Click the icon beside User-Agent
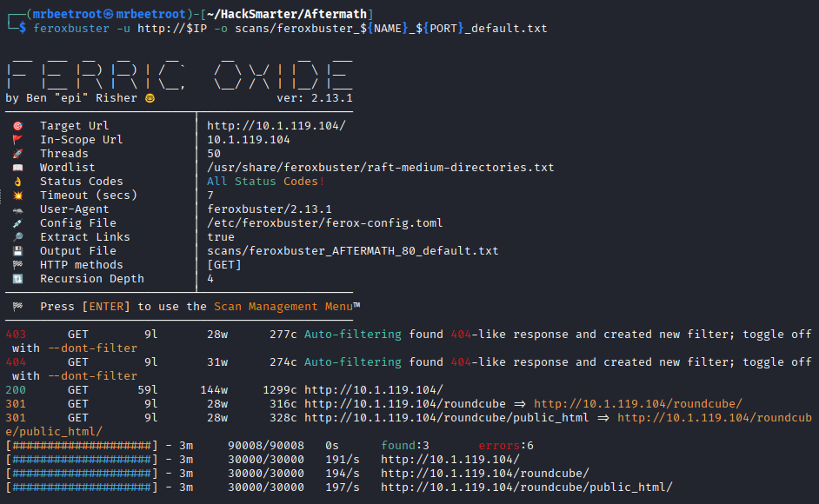 pyautogui.click(x=17, y=209)
